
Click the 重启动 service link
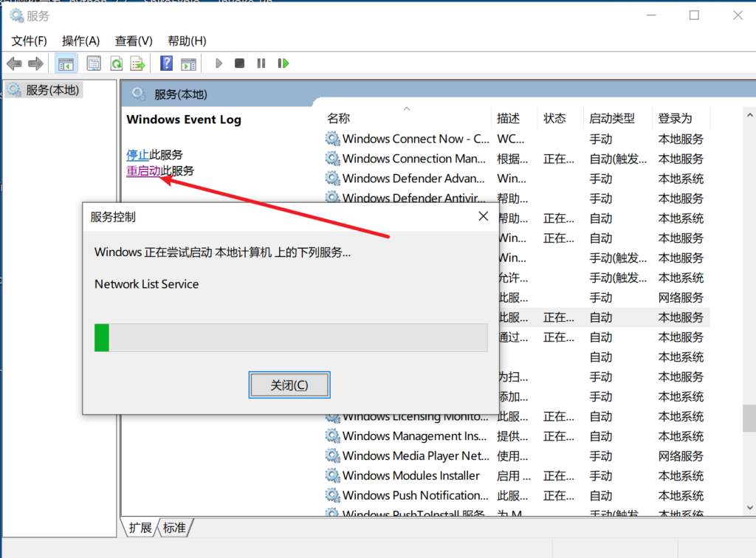(143, 170)
